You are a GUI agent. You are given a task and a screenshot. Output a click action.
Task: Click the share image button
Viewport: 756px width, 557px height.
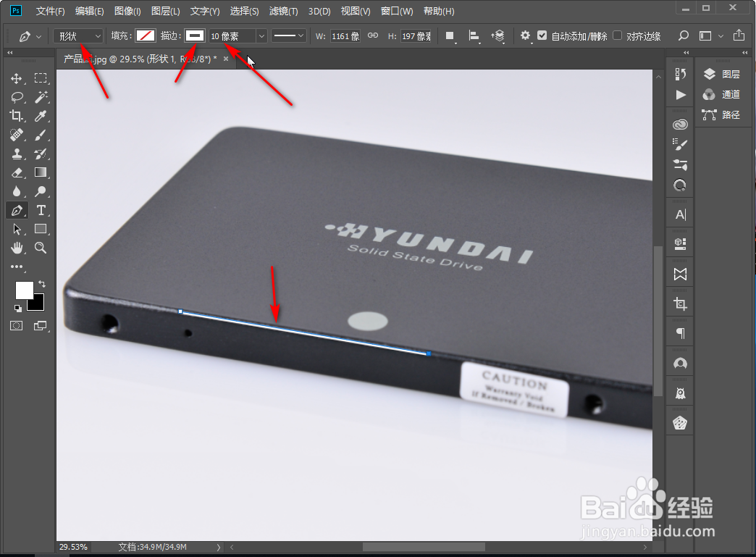(739, 35)
